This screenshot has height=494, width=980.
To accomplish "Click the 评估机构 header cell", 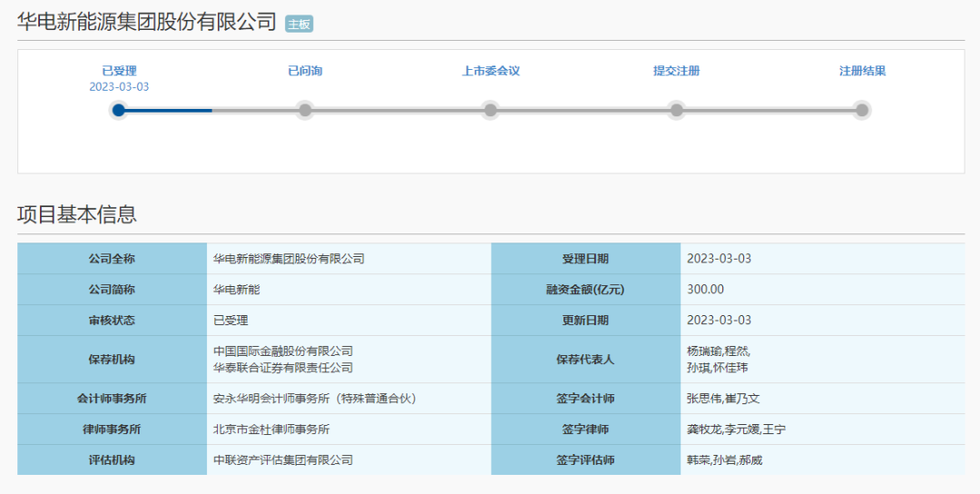I will click(x=112, y=460).
